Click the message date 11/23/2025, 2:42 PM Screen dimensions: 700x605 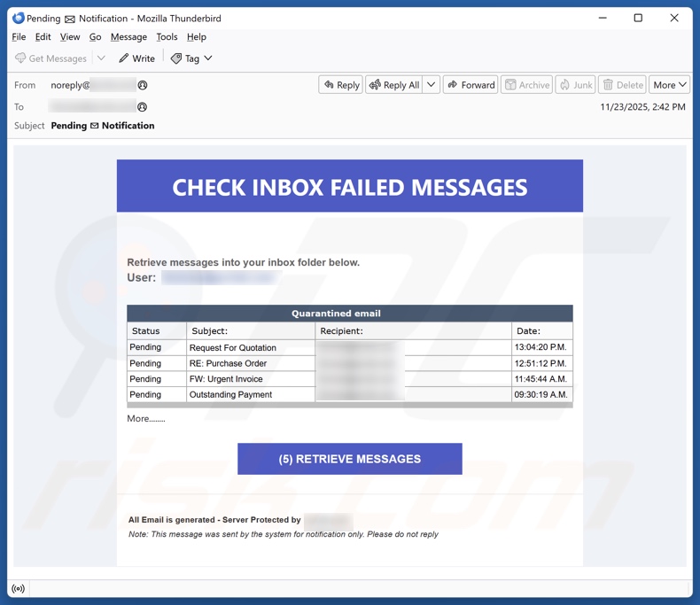642,106
